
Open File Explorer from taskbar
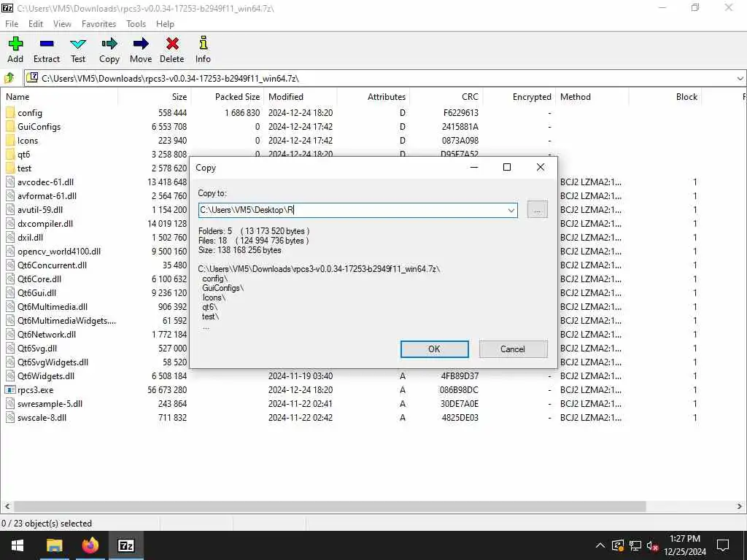pos(54,545)
